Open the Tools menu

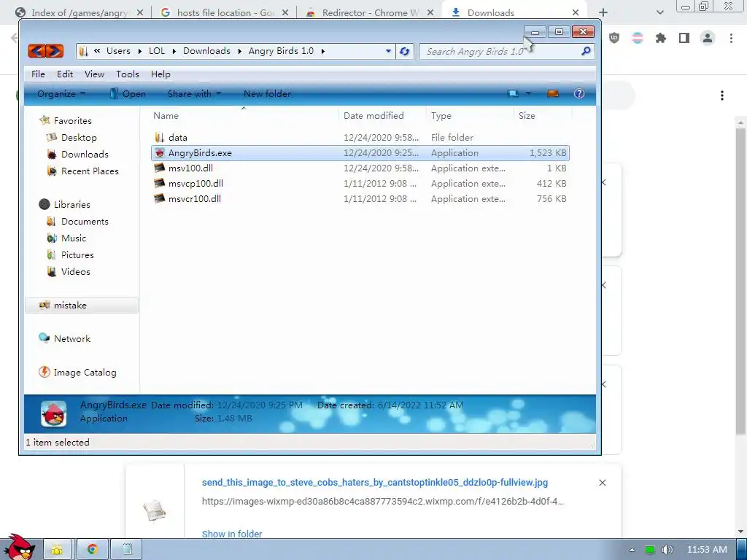click(128, 74)
